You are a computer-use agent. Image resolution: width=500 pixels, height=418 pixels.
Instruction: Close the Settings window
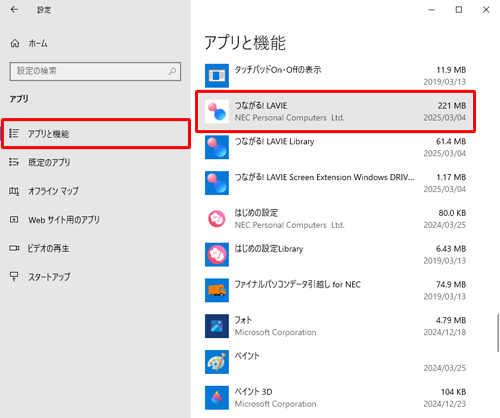pyautogui.click(x=486, y=10)
